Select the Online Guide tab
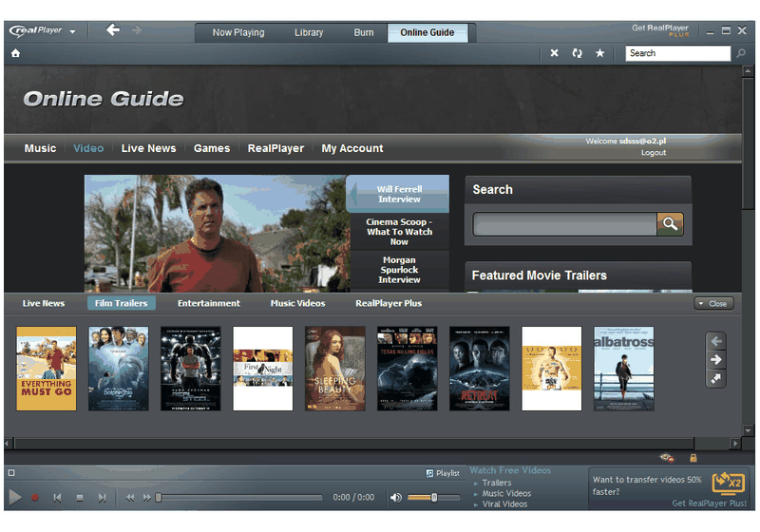This screenshot has height=532, width=760. (x=427, y=32)
